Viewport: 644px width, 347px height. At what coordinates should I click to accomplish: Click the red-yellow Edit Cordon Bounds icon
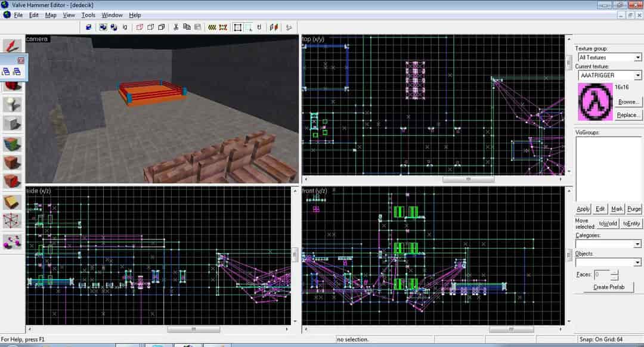pos(223,27)
